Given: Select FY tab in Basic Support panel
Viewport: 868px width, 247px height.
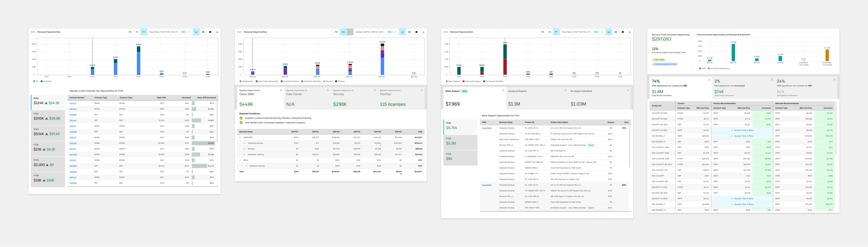Looking at the screenshot, I should coord(556,32).
